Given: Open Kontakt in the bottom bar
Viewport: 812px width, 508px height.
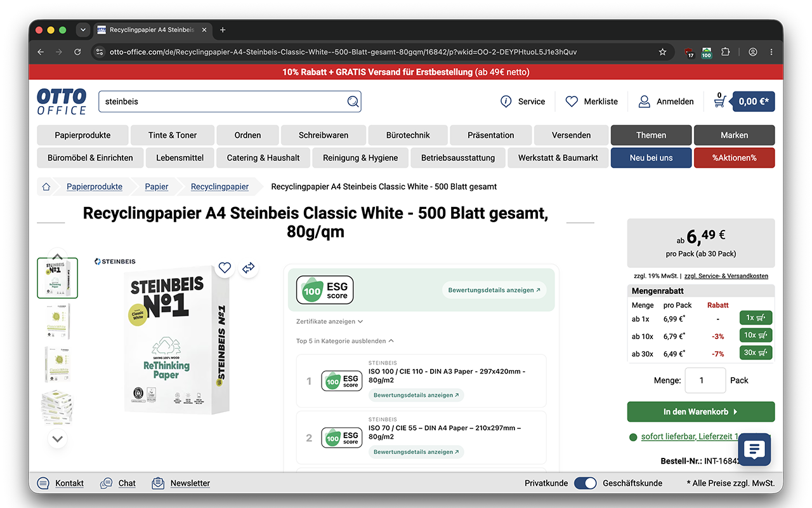Looking at the screenshot, I should 60,483.
